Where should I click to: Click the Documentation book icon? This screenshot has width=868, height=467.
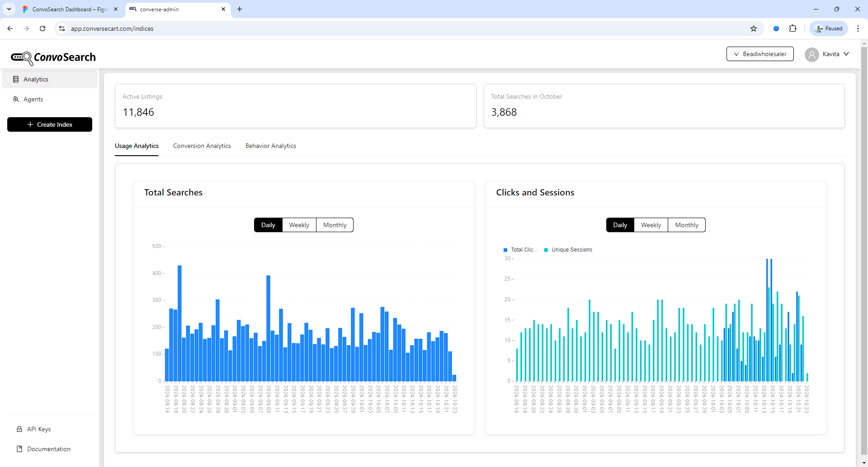[x=19, y=449]
